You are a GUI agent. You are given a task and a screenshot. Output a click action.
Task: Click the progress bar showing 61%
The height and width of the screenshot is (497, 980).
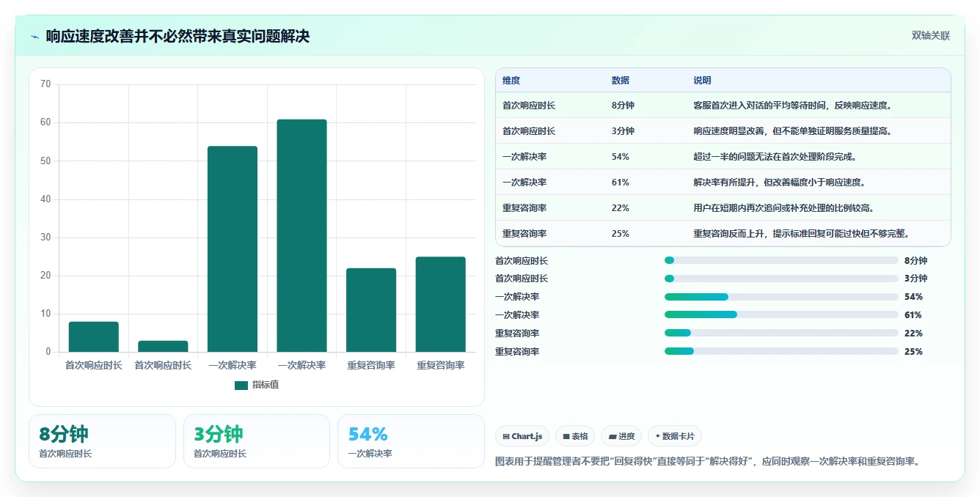pos(781,315)
